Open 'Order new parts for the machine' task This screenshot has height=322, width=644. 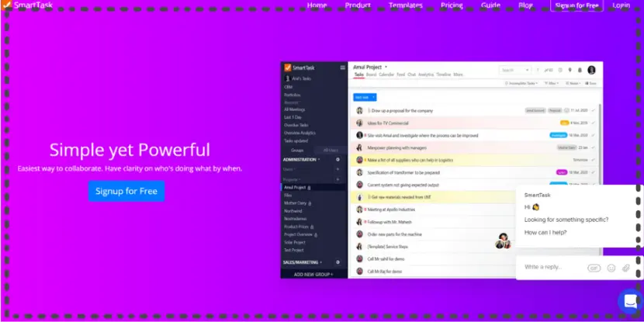pos(394,234)
